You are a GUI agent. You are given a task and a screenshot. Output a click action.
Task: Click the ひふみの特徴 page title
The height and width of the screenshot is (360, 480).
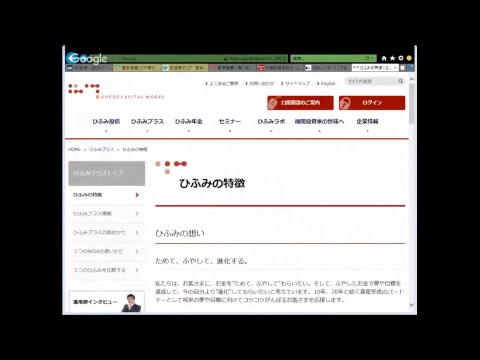pyautogui.click(x=212, y=183)
